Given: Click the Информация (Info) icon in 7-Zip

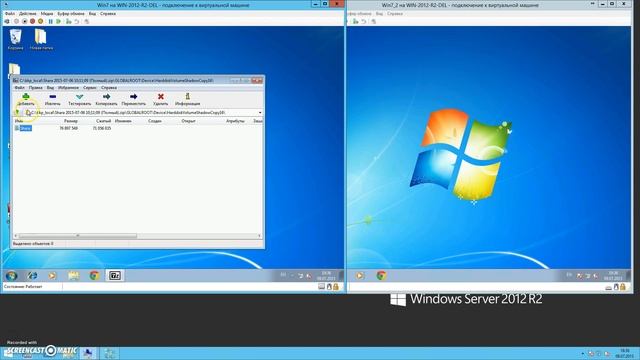Looking at the screenshot, I should click(187, 97).
